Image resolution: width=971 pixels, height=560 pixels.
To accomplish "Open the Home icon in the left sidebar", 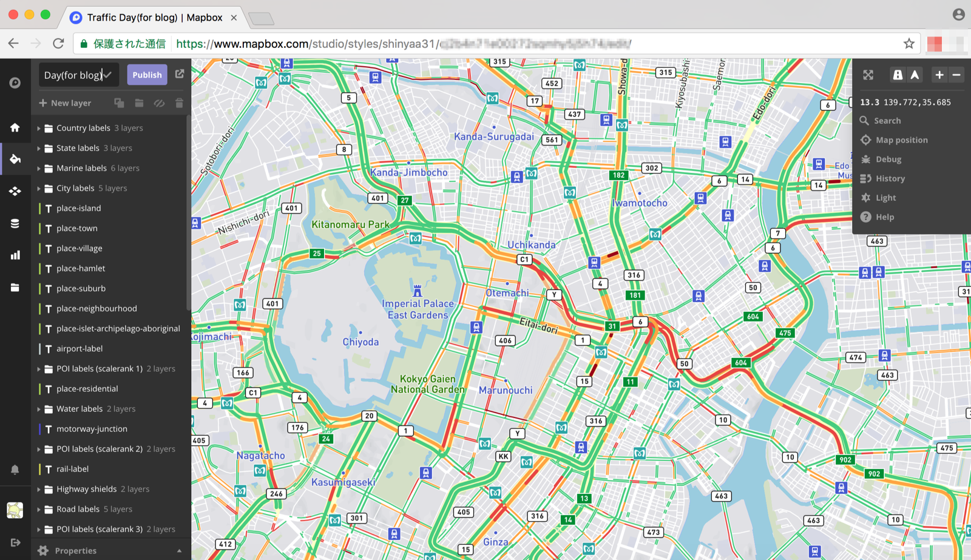I will click(15, 127).
